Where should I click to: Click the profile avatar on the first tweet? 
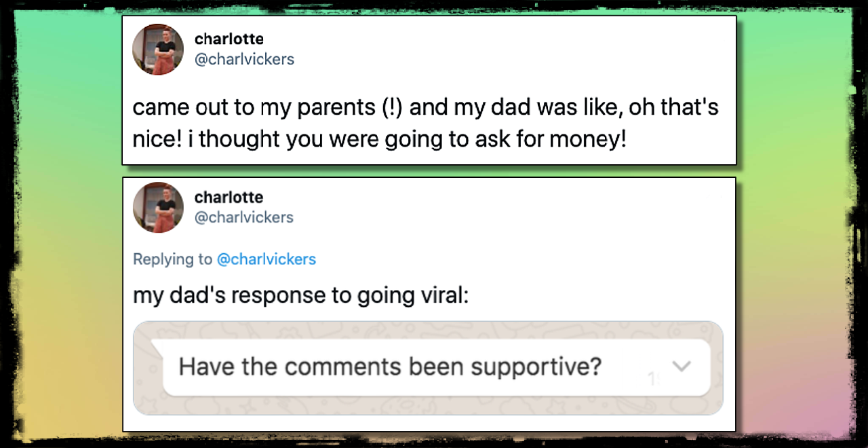coord(158,50)
